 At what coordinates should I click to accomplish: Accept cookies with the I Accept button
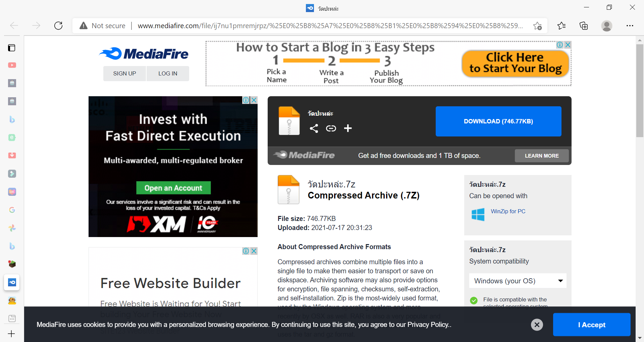(592, 325)
